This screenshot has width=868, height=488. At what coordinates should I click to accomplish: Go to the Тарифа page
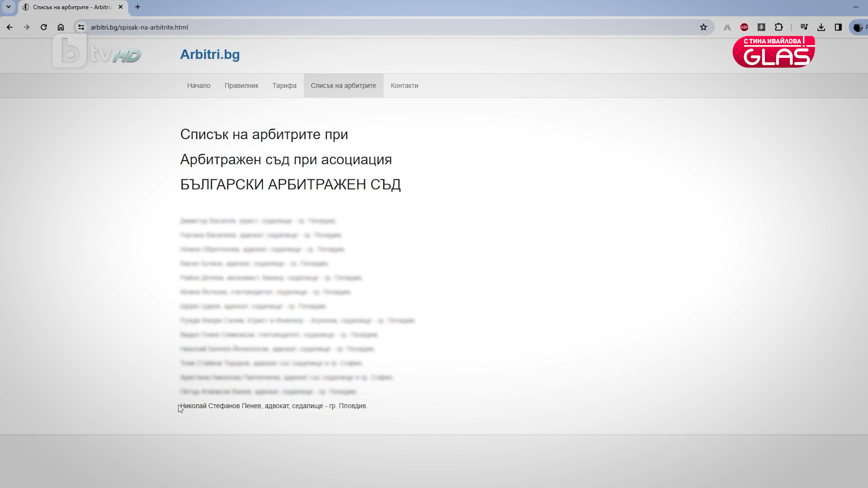tap(284, 85)
